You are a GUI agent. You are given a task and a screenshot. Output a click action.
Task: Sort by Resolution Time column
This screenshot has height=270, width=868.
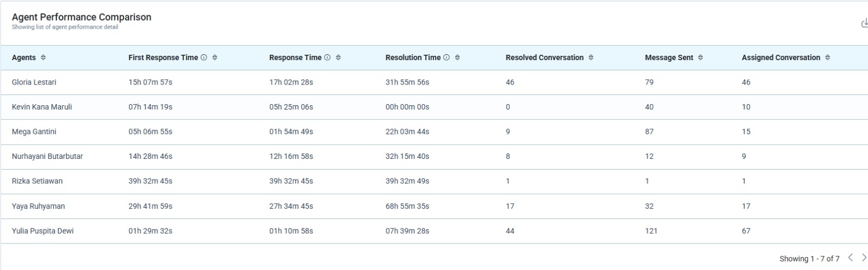457,57
